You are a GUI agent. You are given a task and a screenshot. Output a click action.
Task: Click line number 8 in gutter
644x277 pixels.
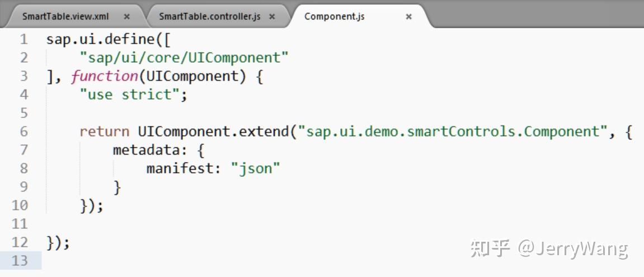click(x=24, y=168)
